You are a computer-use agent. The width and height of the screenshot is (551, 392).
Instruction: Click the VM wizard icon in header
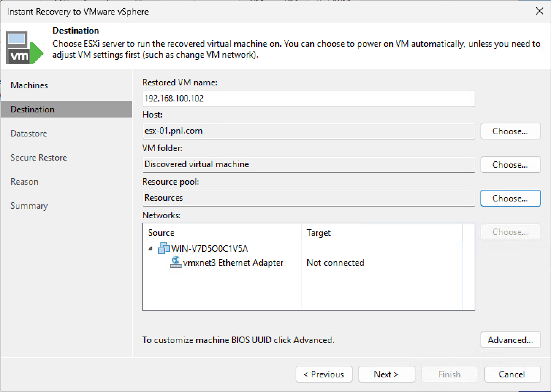(25, 48)
